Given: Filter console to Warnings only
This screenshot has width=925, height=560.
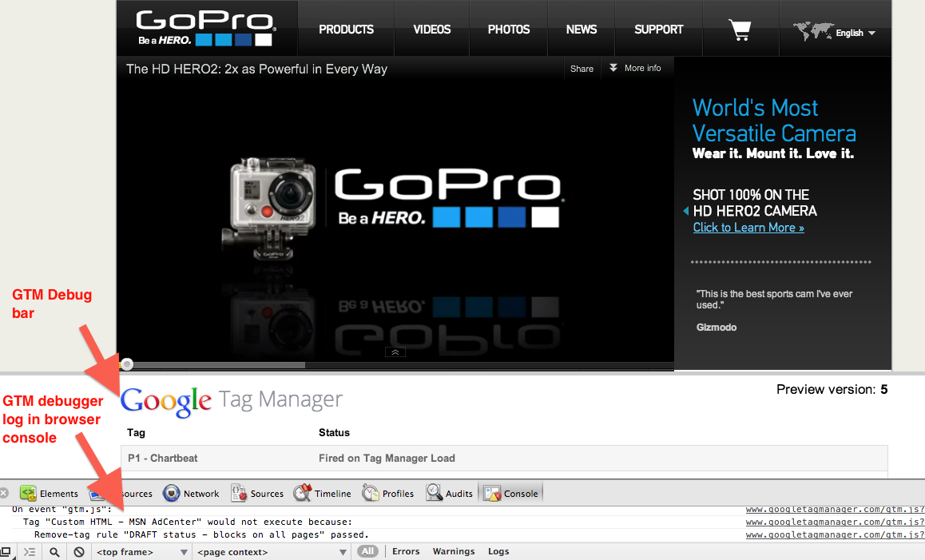Looking at the screenshot, I should click(x=454, y=551).
